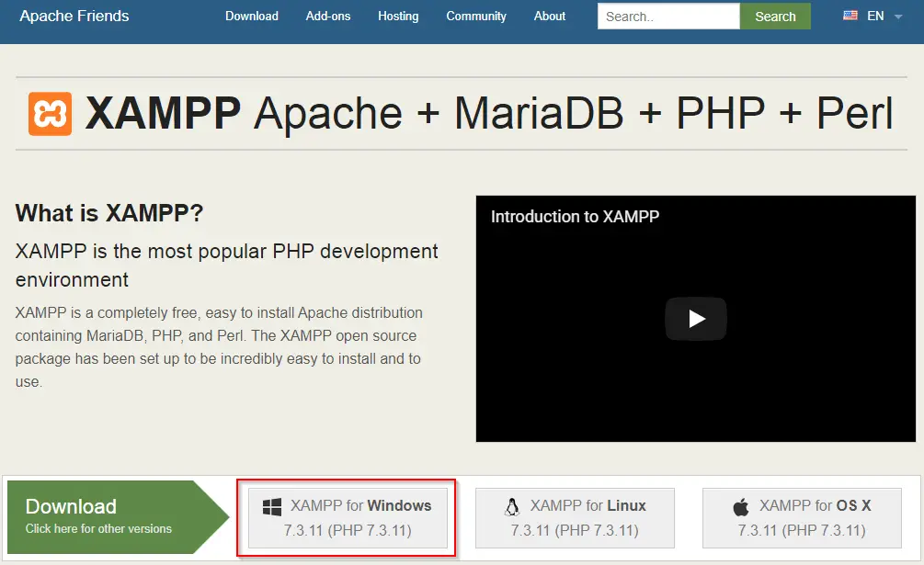
Task: Download XAMPP for Windows 7.3.11
Action: pos(348,518)
